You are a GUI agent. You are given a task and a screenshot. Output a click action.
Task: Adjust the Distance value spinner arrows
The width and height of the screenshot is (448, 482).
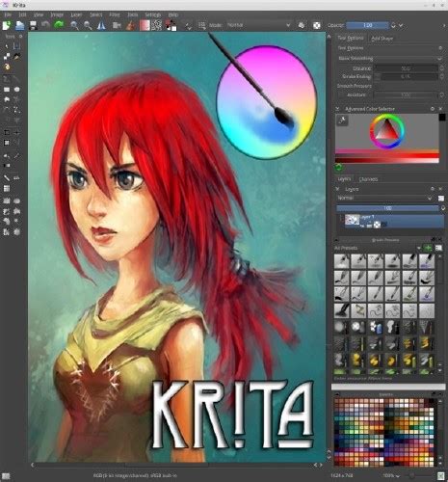(x=441, y=68)
